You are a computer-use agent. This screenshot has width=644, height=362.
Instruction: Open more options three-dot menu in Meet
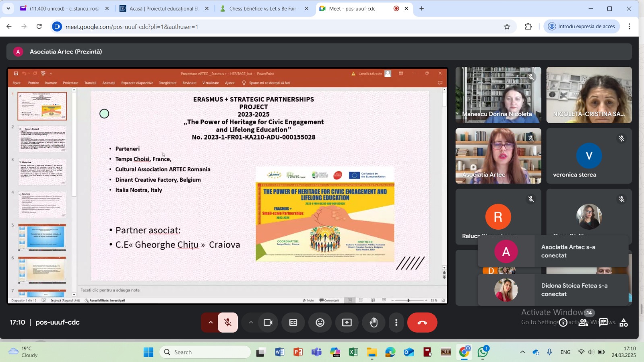click(x=396, y=323)
